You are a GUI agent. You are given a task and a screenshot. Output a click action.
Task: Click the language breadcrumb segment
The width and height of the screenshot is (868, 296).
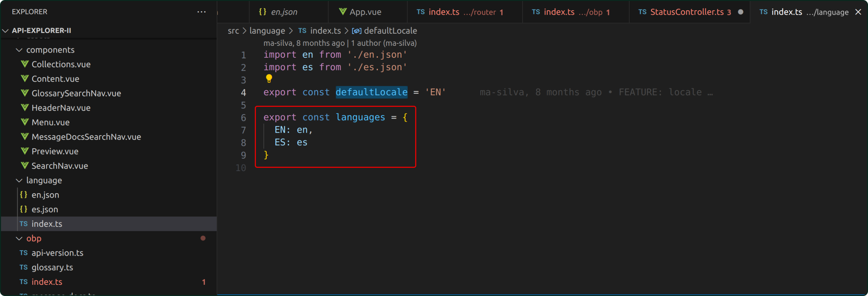(x=267, y=31)
